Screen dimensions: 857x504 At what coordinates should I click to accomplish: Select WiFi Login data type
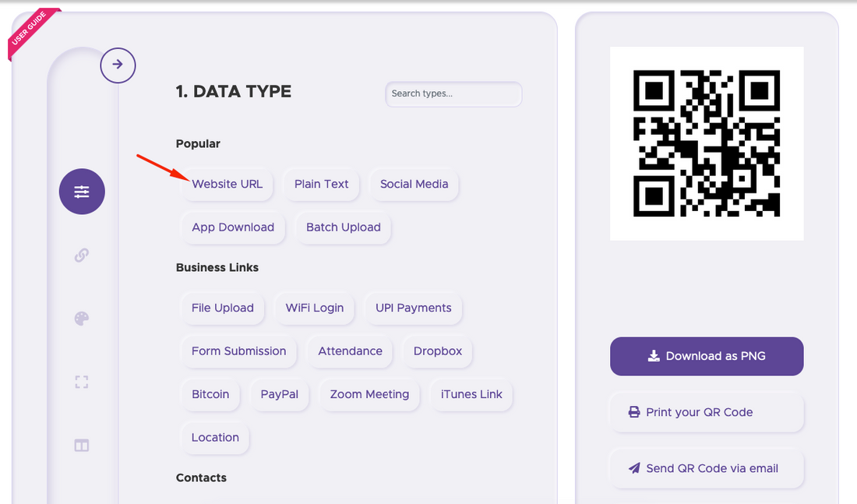pyautogui.click(x=314, y=308)
